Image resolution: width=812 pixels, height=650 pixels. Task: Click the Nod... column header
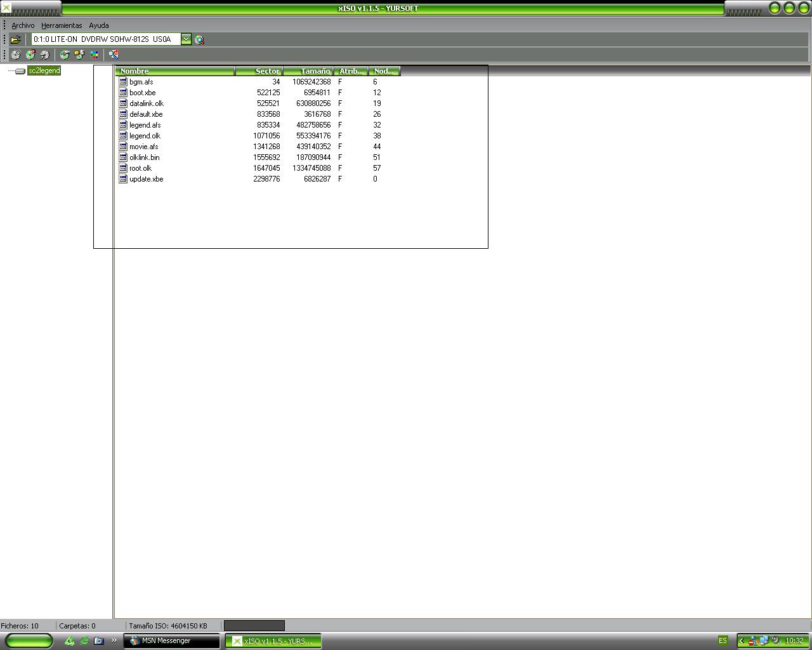click(384, 71)
